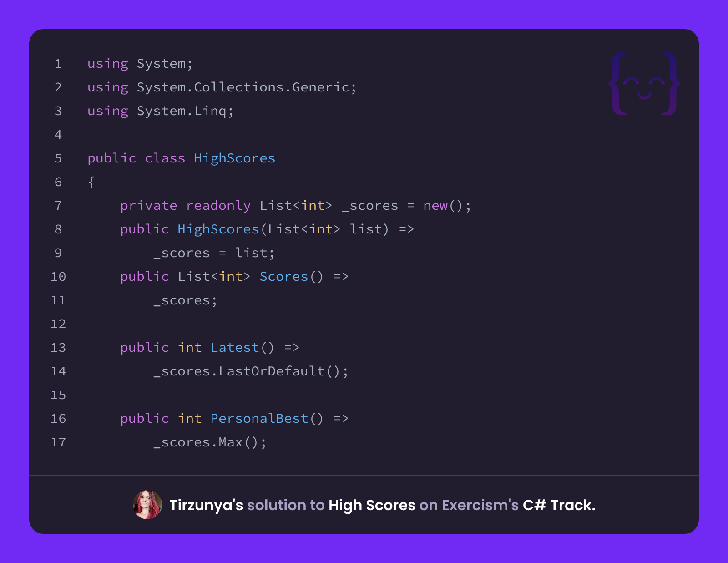
Task: Click the HighScores class name on line 5
Action: point(234,158)
